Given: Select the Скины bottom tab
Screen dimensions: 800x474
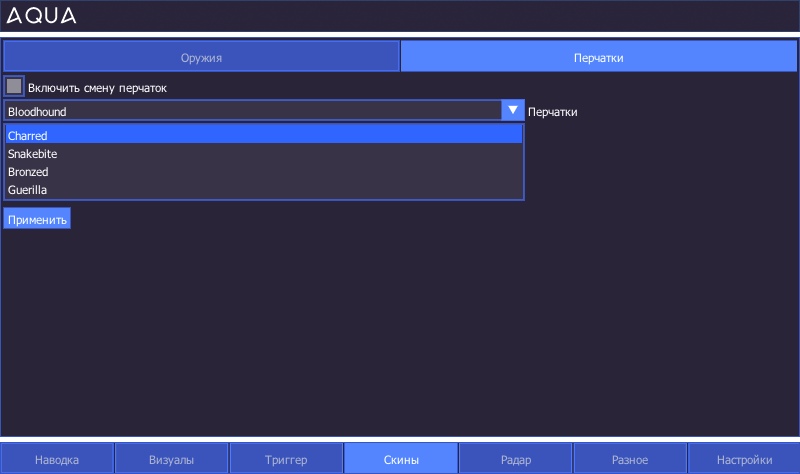Looking at the screenshot, I should (x=401, y=459).
